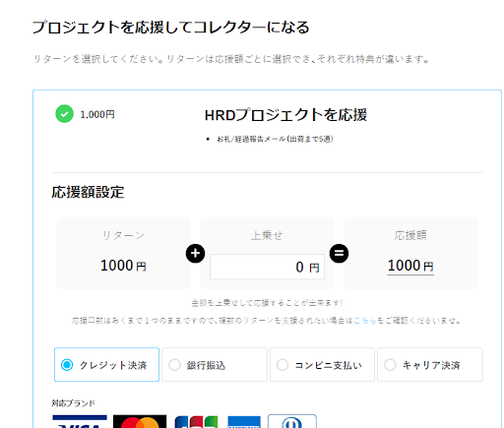Click the 応援額 total 1000円 value
504x428 pixels.
[x=410, y=266]
